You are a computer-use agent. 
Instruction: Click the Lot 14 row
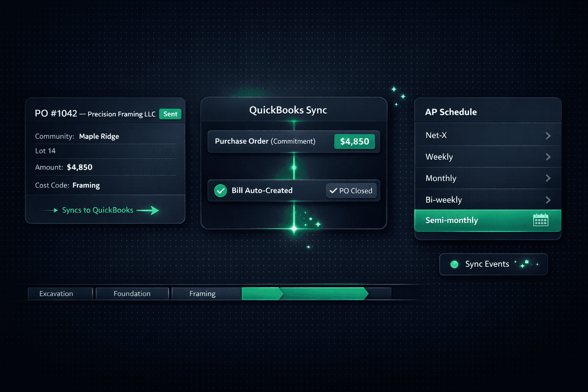(x=105, y=151)
